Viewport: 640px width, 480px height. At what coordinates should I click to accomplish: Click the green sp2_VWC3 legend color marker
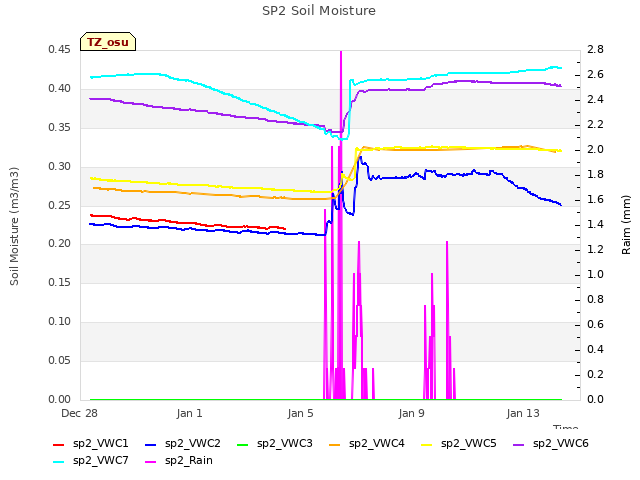coord(242,445)
